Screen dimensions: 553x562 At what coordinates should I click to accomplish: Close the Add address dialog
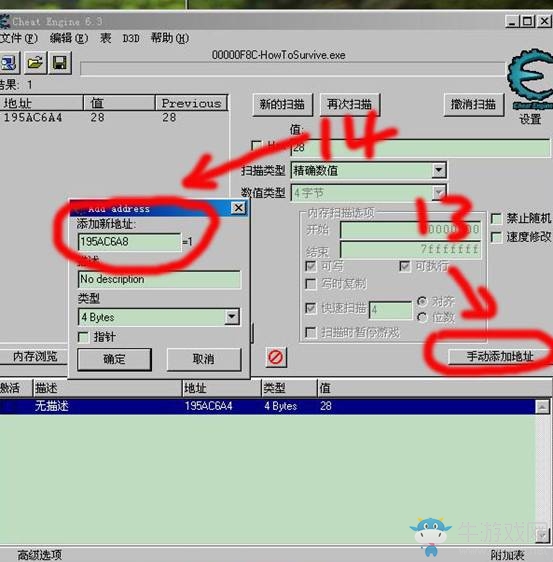pos(239,208)
